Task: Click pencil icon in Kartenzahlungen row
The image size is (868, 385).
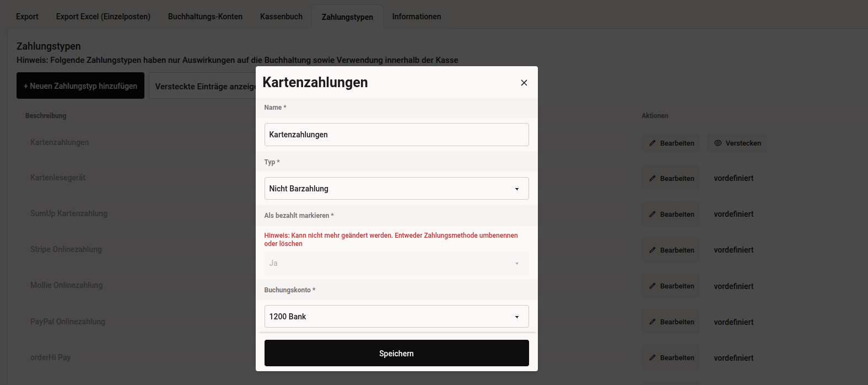Action: (x=653, y=143)
